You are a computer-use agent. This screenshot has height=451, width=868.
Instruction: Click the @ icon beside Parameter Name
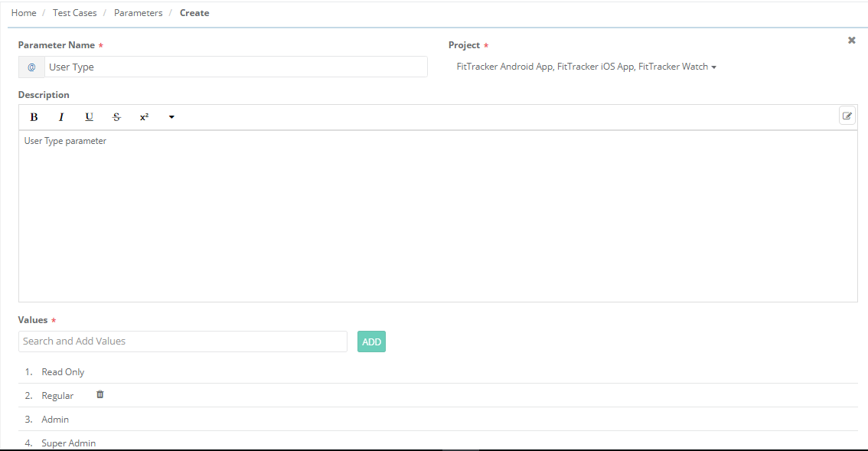point(31,67)
